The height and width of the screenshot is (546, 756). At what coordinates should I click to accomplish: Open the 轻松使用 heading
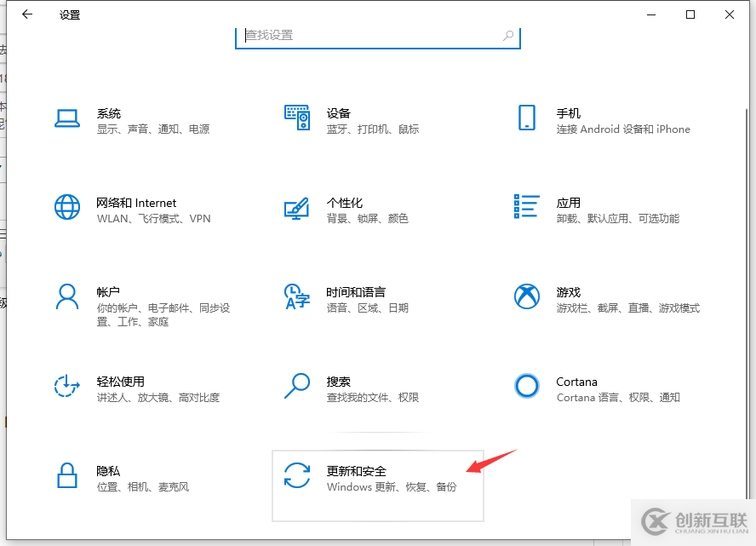coord(121,382)
